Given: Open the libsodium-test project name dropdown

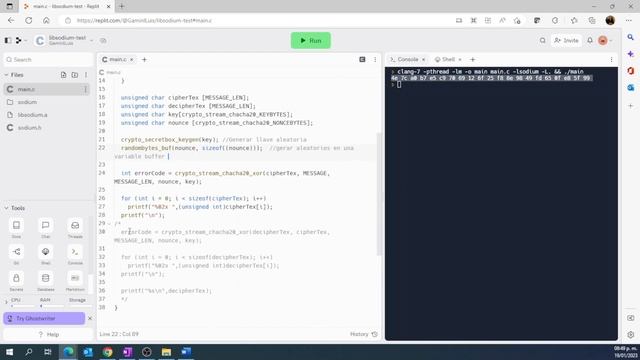Looking at the screenshot, I should (91, 40).
